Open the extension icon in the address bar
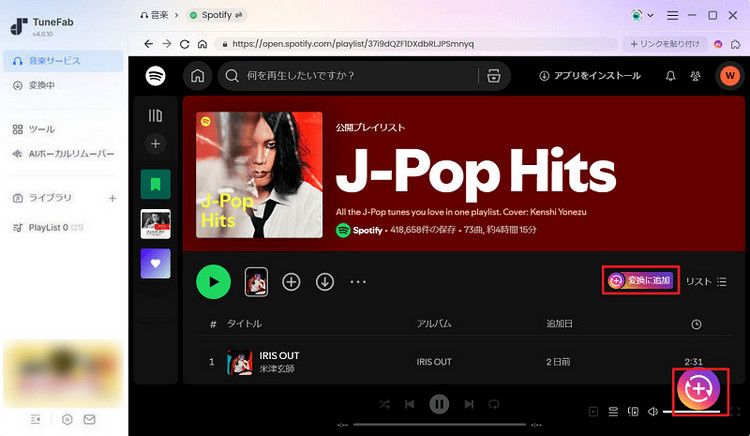 coord(736,44)
